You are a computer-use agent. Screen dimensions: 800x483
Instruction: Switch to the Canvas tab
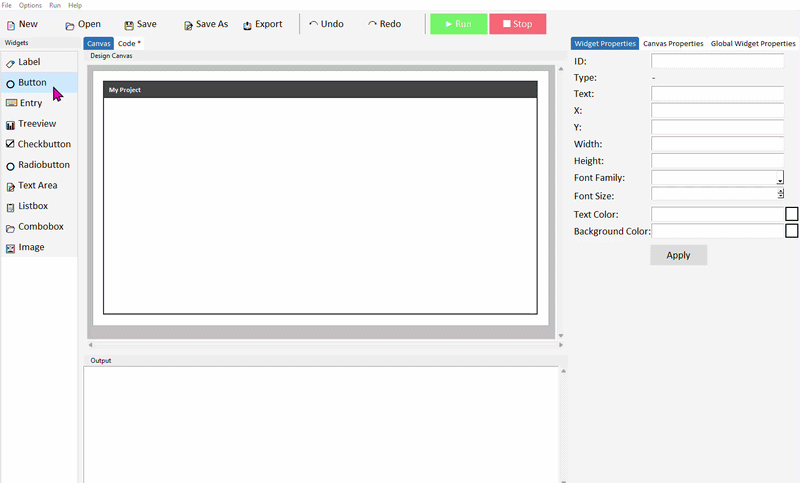tap(98, 43)
